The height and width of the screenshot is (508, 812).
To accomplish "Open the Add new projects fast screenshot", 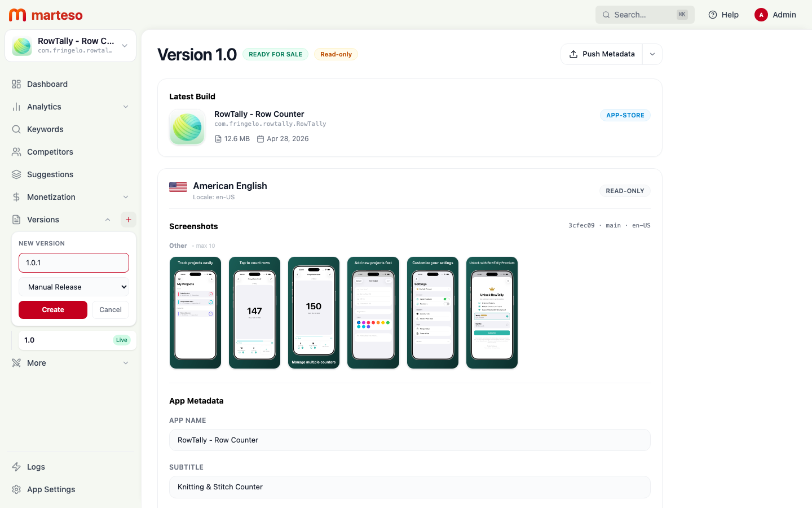I will 373,313.
